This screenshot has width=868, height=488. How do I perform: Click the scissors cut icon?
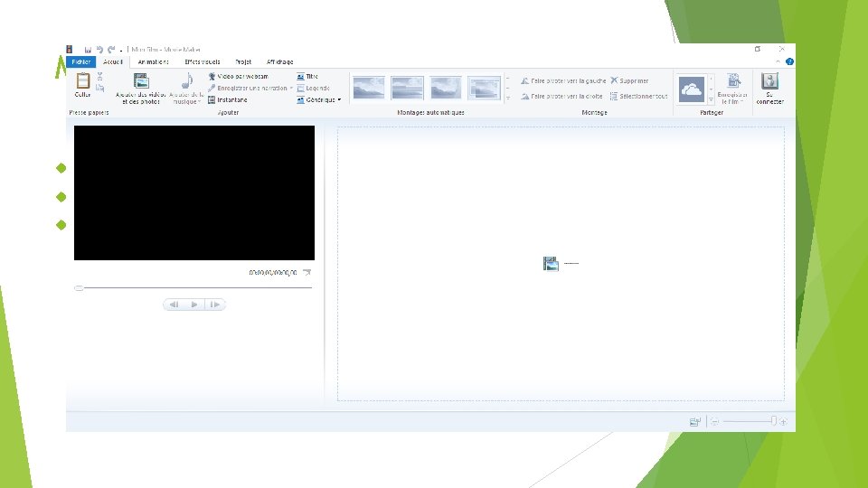(100, 76)
